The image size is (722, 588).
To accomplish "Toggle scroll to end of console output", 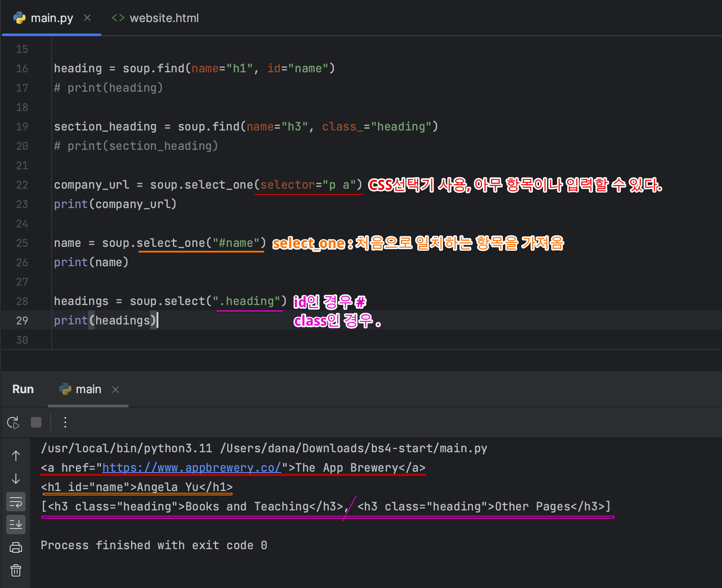I will 16,525.
